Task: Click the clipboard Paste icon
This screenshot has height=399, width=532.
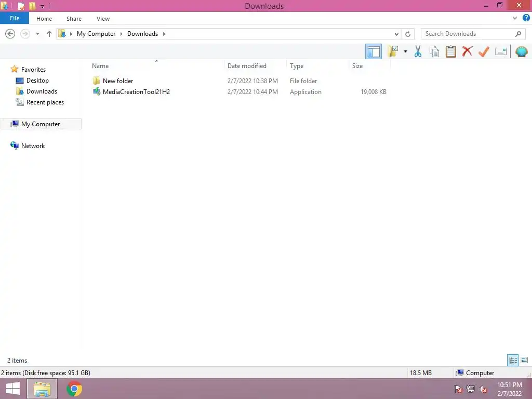Action: [450, 51]
